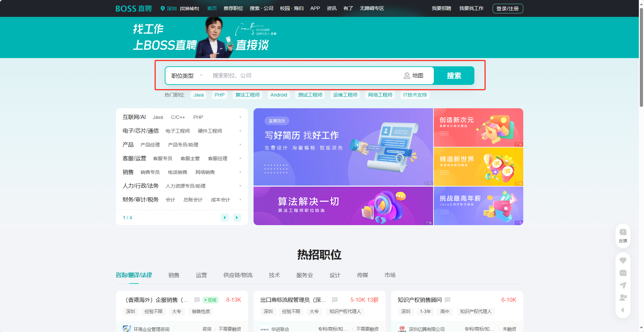The height and width of the screenshot is (332, 644).
Task: Click the chat bubble icon in side toolbar
Action: click(x=623, y=273)
